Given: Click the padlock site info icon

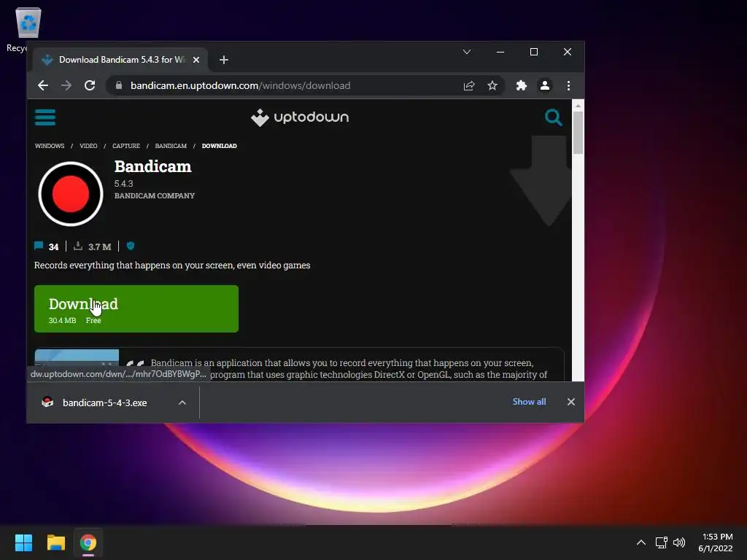Looking at the screenshot, I should click(x=119, y=86).
